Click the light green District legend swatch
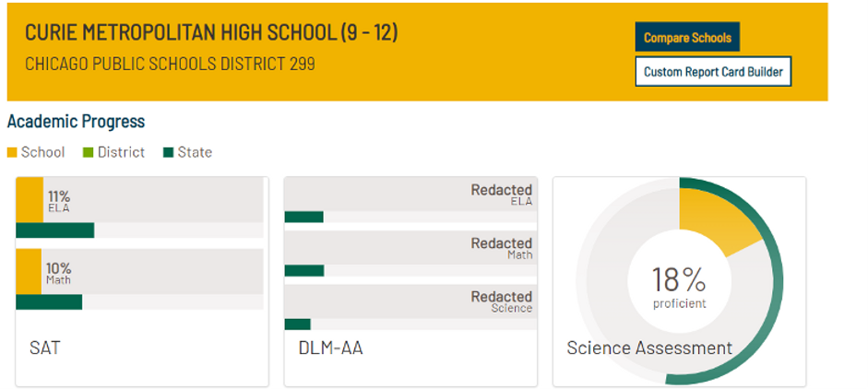The height and width of the screenshot is (389, 868). [89, 152]
